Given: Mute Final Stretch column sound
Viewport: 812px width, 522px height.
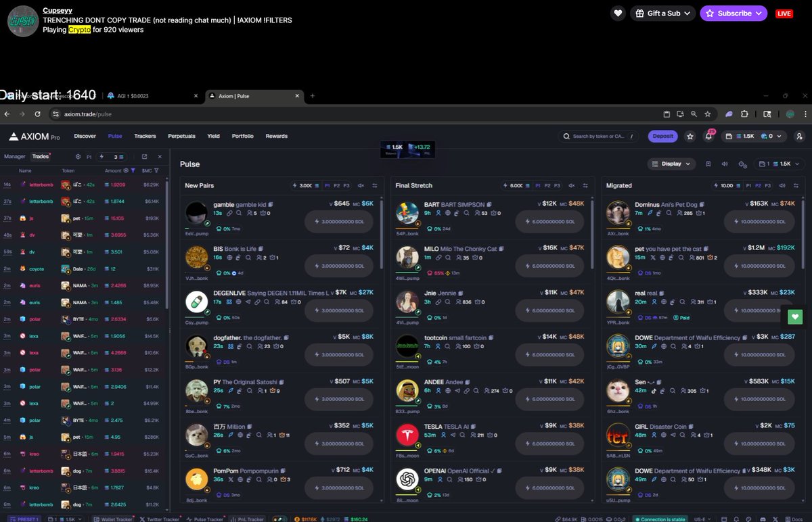Looking at the screenshot, I should coord(571,185).
